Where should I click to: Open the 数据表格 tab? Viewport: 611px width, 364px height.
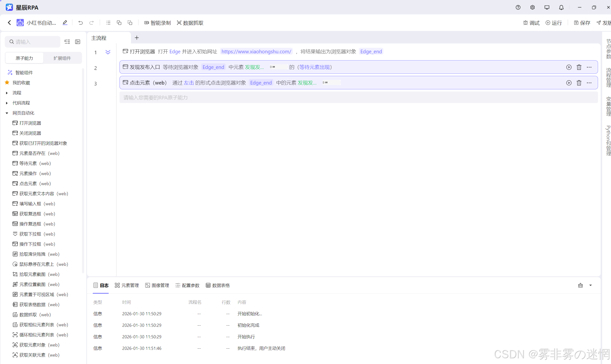pos(218,285)
